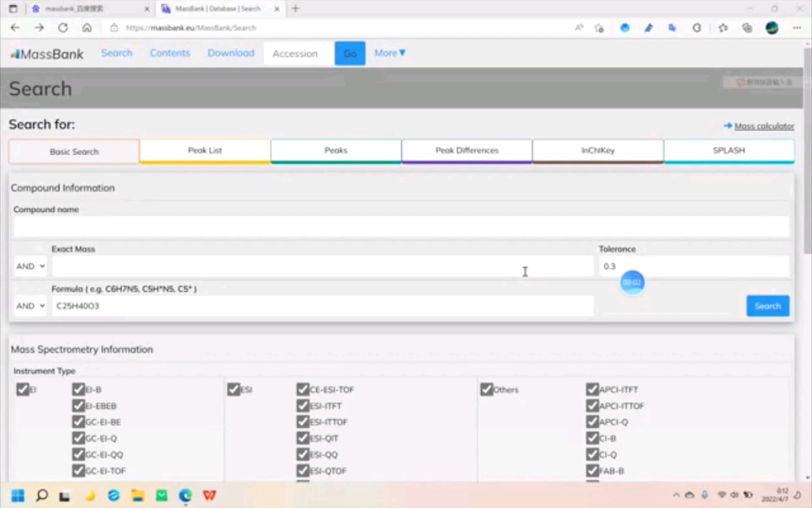Activate the read aloud icon
The image size is (812, 508).
pyautogui.click(x=579, y=28)
